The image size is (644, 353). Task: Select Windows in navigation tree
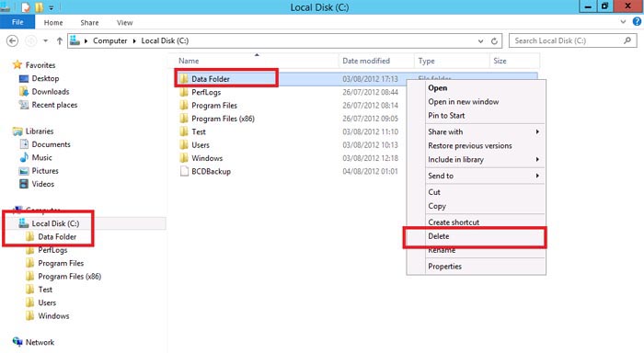pos(53,315)
